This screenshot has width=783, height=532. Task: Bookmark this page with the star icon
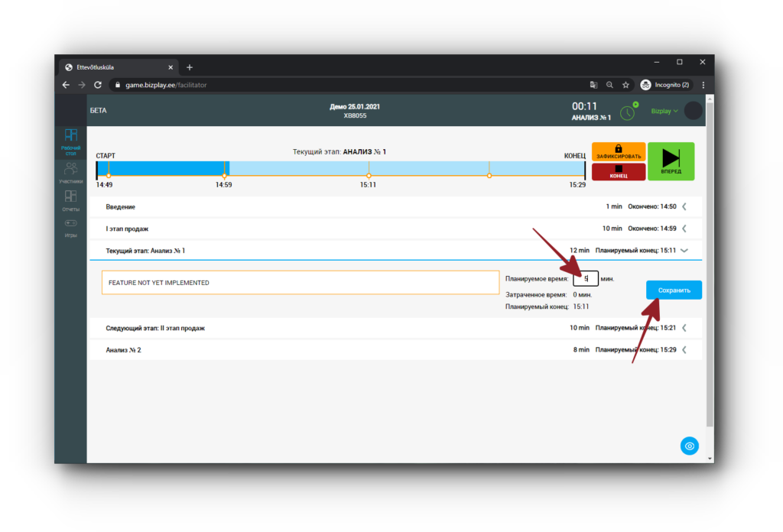[625, 85]
